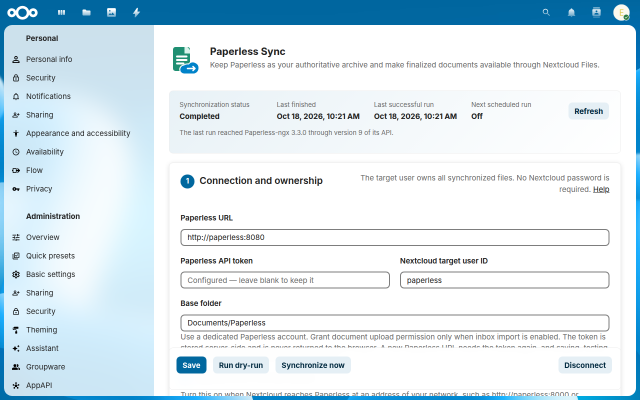This screenshot has width=640, height=400.
Task: Click the lock icon beside Personal Security
Action: (x=16, y=78)
